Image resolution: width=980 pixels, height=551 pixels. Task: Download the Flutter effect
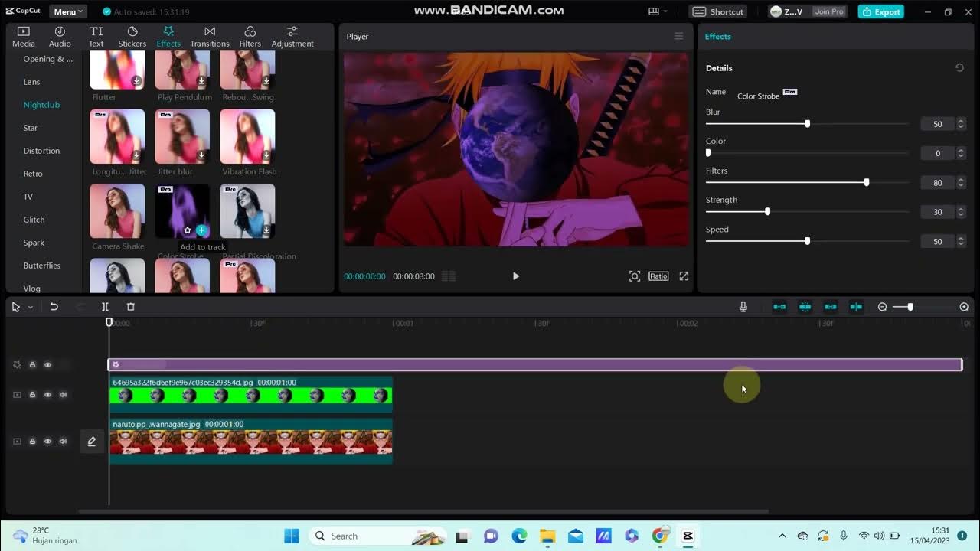136,80
